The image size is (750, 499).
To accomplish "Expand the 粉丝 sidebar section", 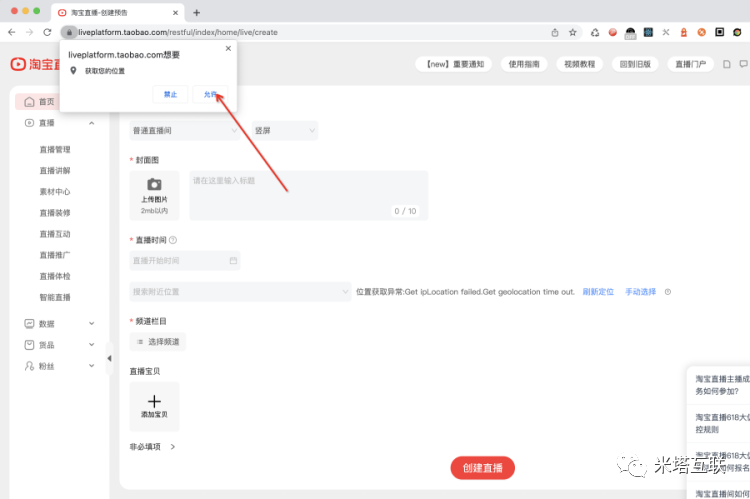I will 91,366.
